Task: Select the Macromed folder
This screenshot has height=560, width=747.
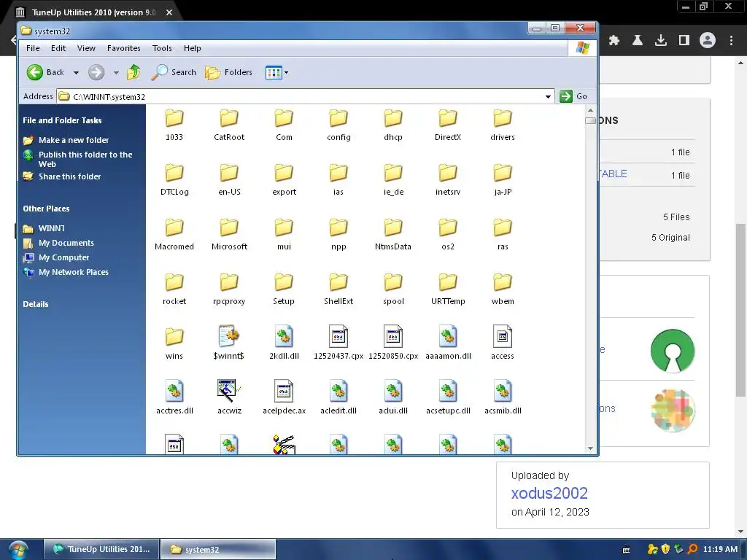Action: (174, 236)
